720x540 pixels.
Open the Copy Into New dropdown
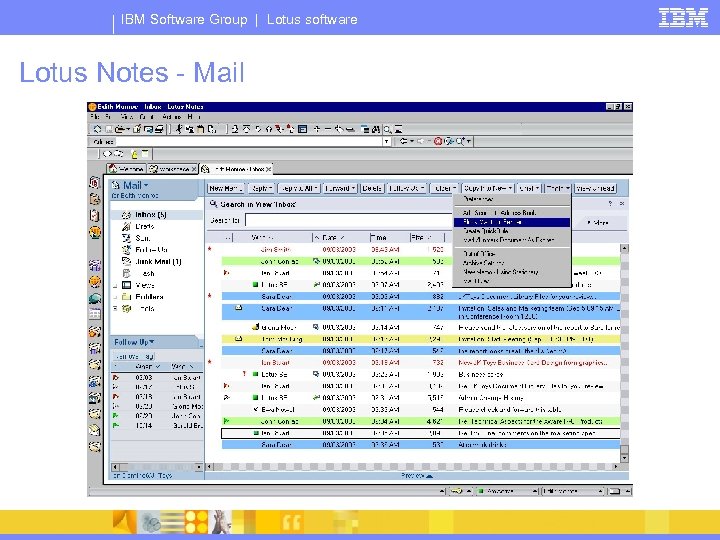pyautogui.click(x=488, y=188)
